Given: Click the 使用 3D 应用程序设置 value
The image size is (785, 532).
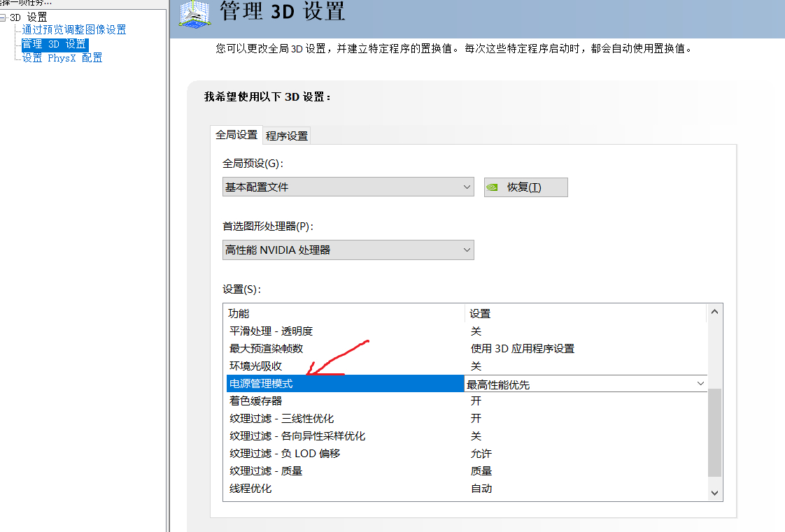Looking at the screenshot, I should point(522,349).
